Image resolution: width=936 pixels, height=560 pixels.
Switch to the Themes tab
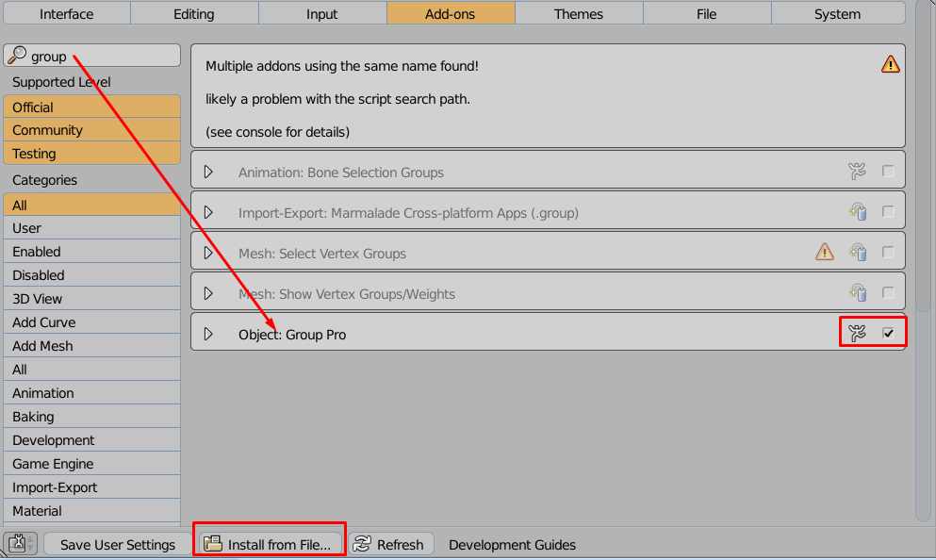pos(579,13)
